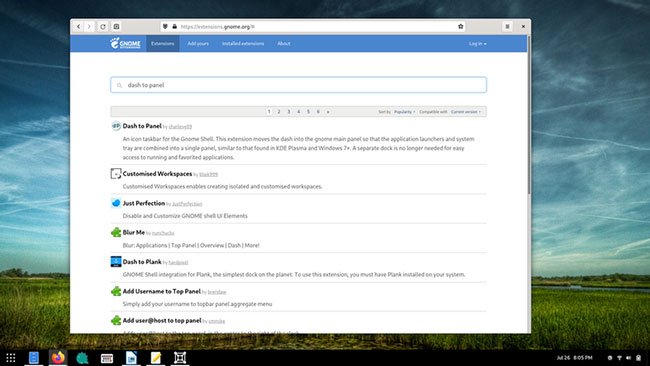Click the network icon in system tray

(619, 358)
